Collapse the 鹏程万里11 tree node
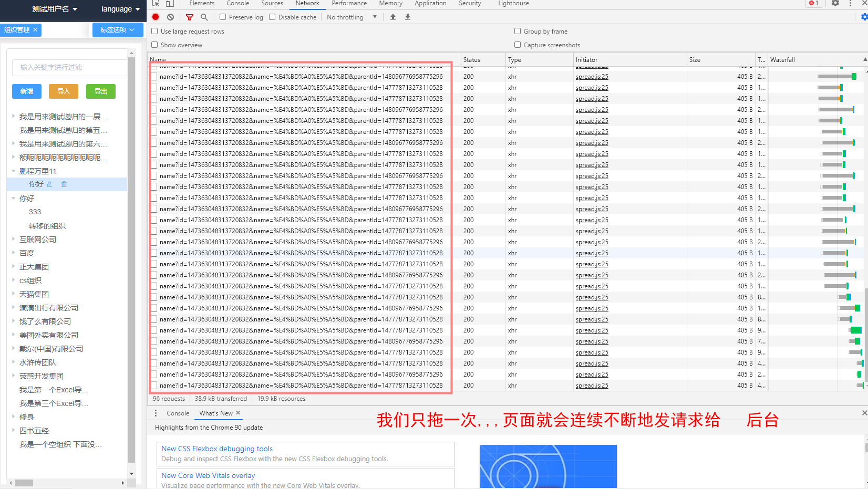Viewport: 868px width, 489px height. 13,171
